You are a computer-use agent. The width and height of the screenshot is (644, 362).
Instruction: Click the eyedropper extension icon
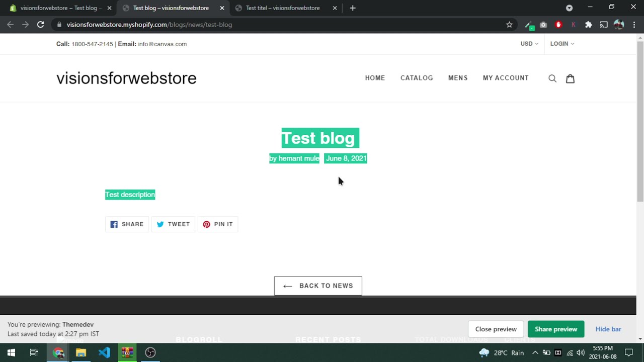coord(528,25)
